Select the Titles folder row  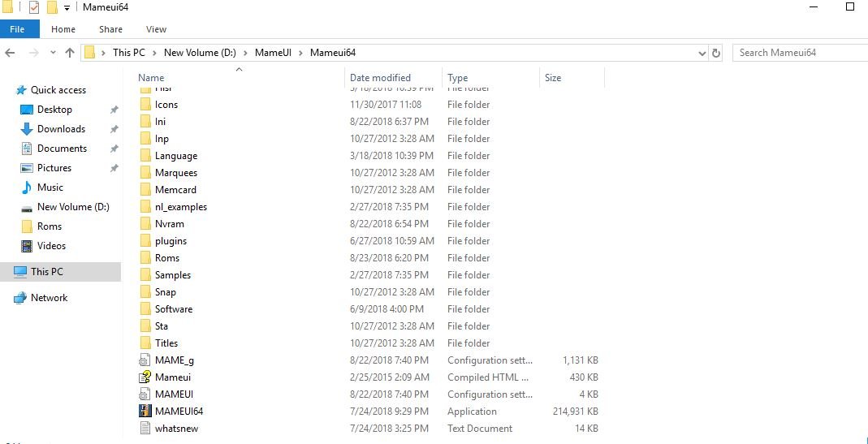click(x=369, y=343)
